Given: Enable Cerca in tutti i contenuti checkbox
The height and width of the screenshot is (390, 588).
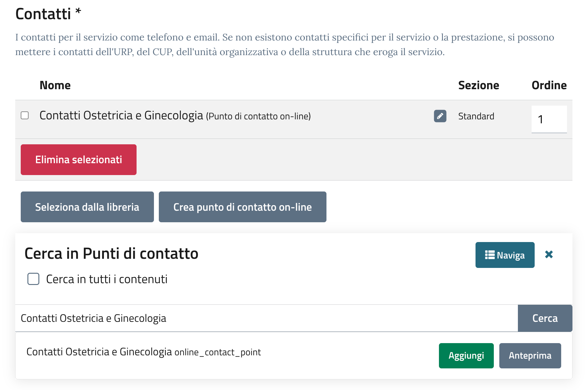Looking at the screenshot, I should 34,279.
